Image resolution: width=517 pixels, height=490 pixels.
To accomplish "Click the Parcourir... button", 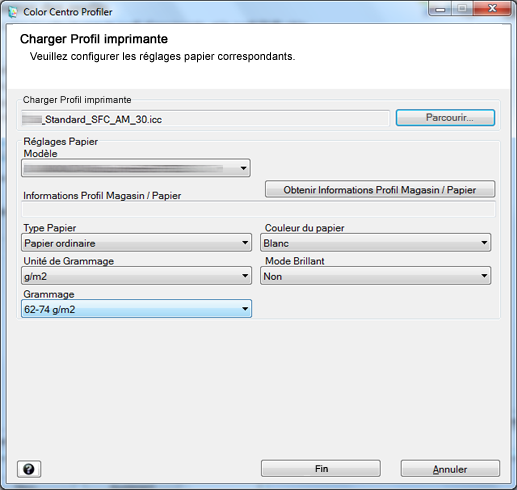I will pyautogui.click(x=445, y=118).
